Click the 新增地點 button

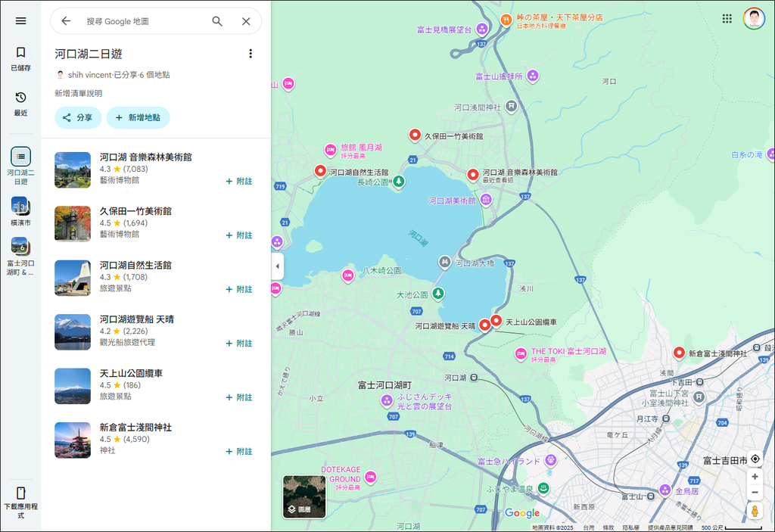138,117
